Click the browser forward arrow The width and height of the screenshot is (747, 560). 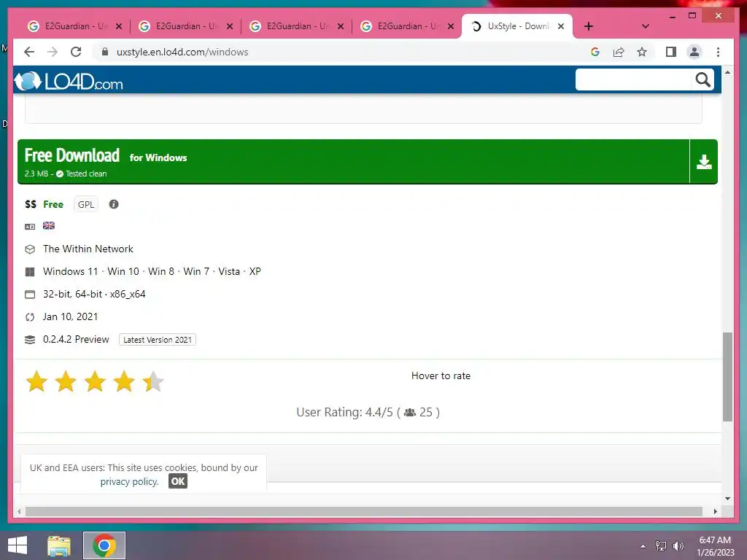click(53, 52)
